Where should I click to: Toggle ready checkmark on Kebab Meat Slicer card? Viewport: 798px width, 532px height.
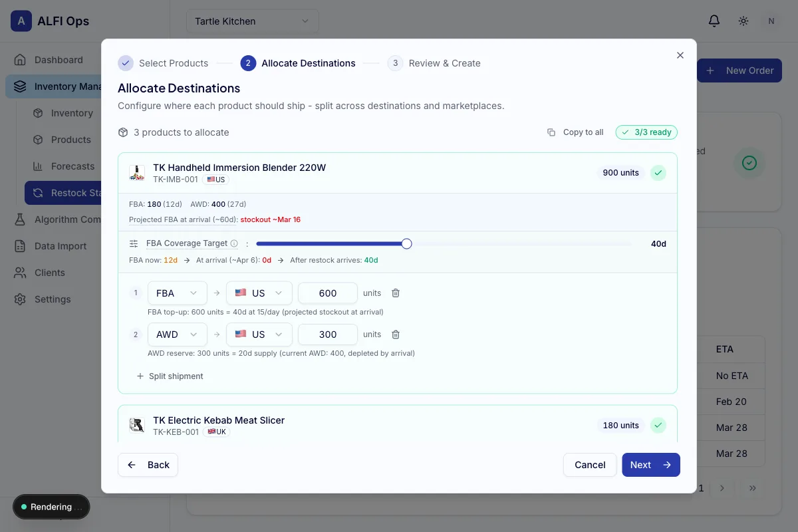tap(658, 425)
